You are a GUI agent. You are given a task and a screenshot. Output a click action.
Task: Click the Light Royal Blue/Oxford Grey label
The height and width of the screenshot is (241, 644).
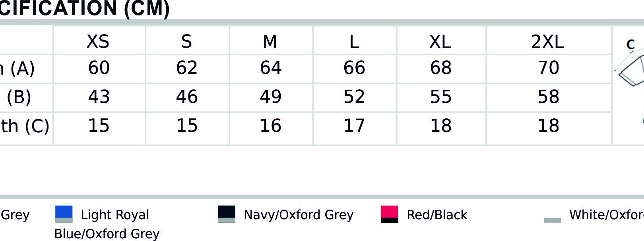[x=107, y=224]
